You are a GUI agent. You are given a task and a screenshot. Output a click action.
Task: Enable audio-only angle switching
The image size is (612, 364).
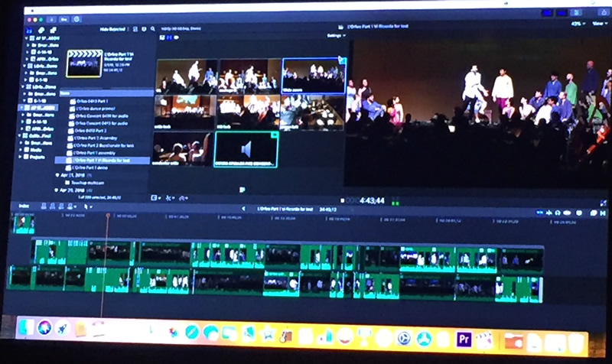[x=177, y=37]
